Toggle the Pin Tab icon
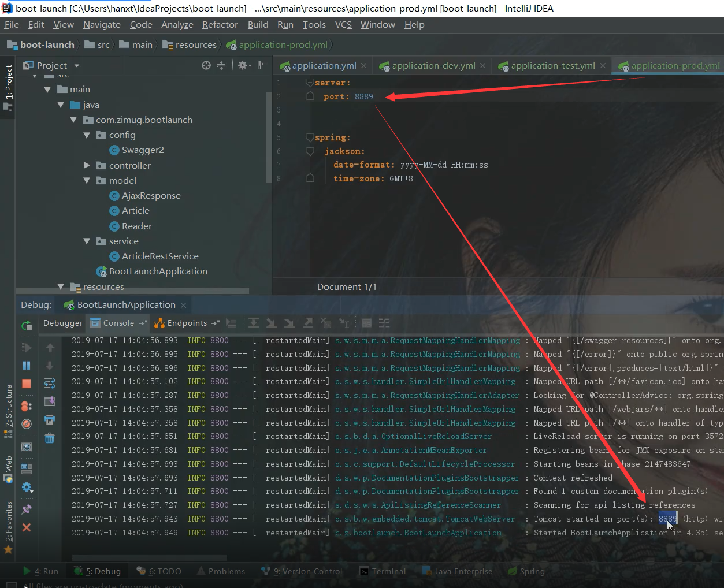Screen dimensions: 724x588 (27, 509)
